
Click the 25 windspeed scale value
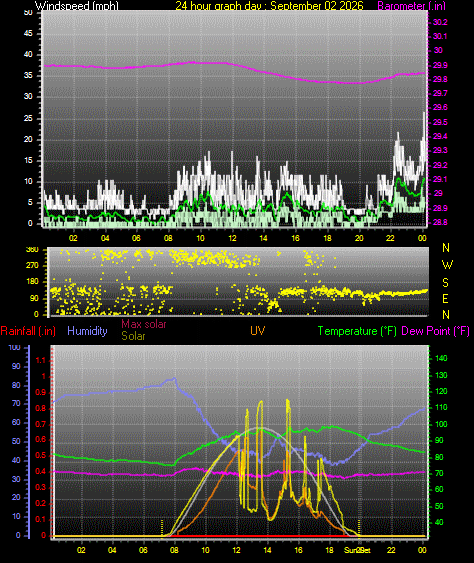tap(28, 118)
